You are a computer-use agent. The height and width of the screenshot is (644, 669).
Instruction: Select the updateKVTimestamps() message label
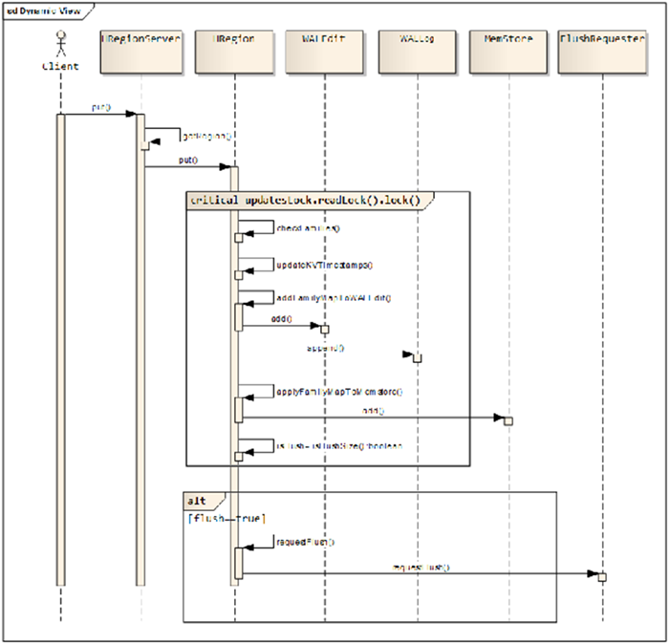tap(324, 265)
